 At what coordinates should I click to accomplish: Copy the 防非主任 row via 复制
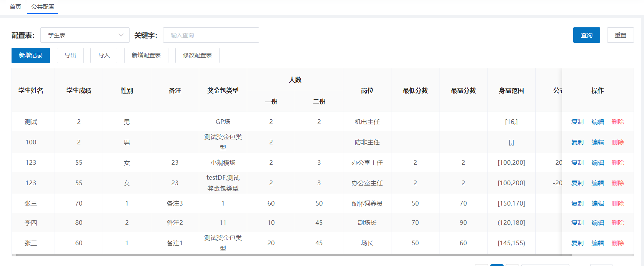tap(577, 142)
